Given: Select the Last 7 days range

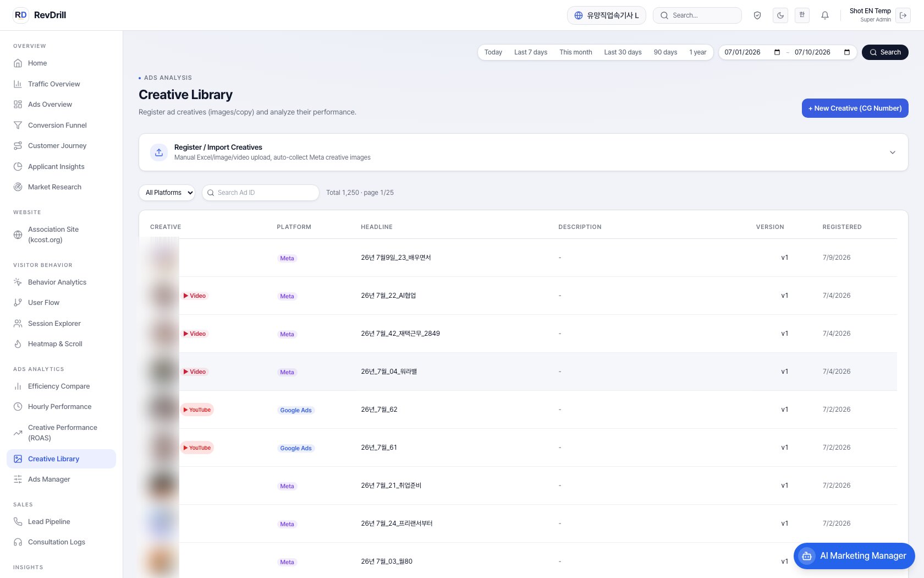Looking at the screenshot, I should tap(531, 52).
